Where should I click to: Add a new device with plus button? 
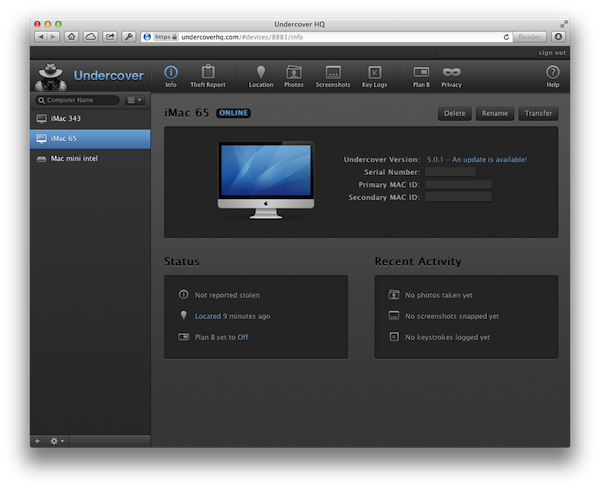point(38,441)
